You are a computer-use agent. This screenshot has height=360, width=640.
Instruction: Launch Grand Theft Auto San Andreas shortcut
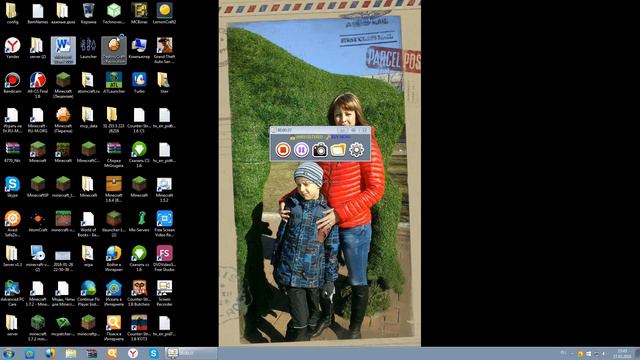tap(164, 50)
